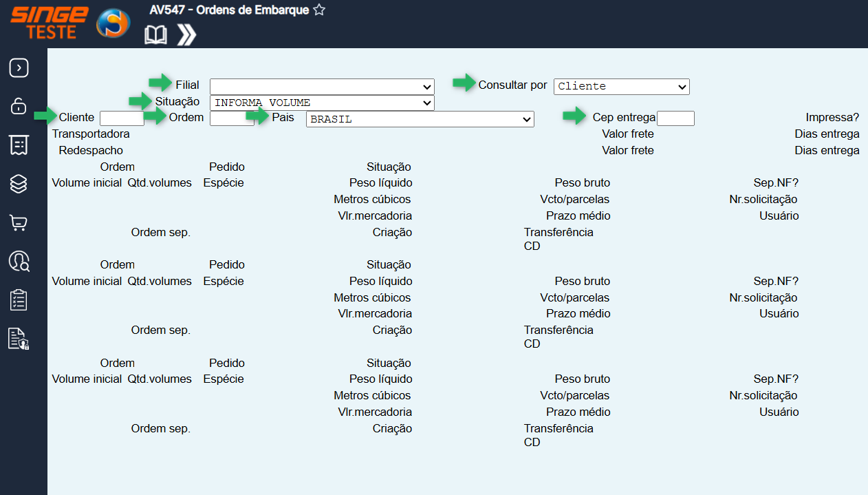Click the Cep entrega input field
The height and width of the screenshot is (495, 868).
675,118
